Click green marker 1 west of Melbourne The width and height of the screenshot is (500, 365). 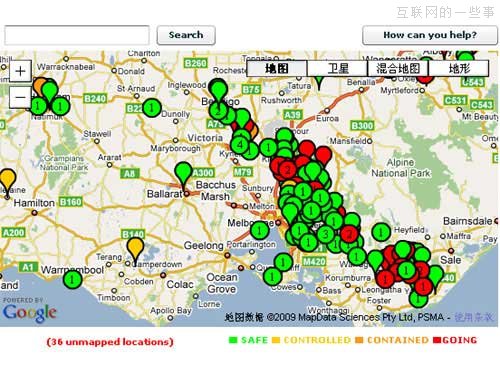[x=259, y=230]
